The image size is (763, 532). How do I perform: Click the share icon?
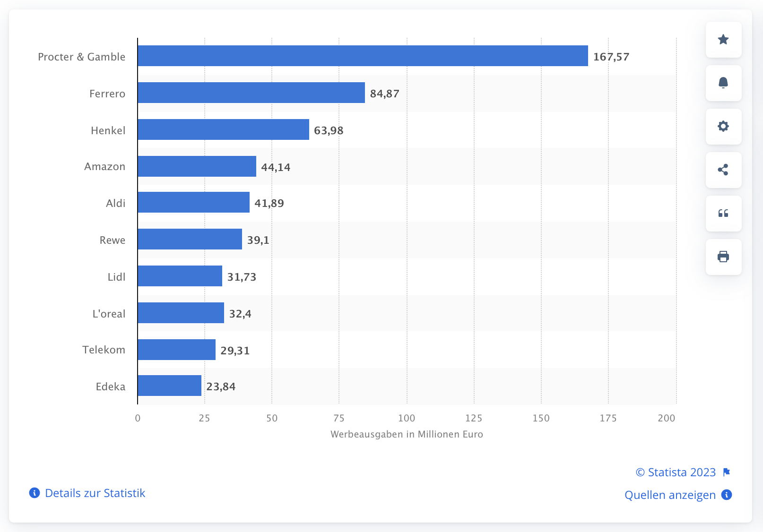point(723,170)
